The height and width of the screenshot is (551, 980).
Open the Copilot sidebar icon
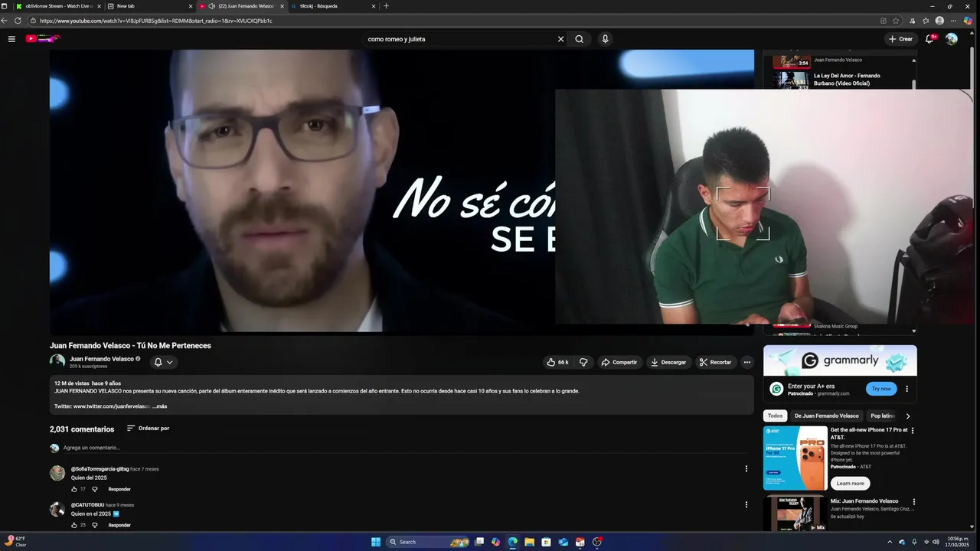pyautogui.click(x=968, y=21)
